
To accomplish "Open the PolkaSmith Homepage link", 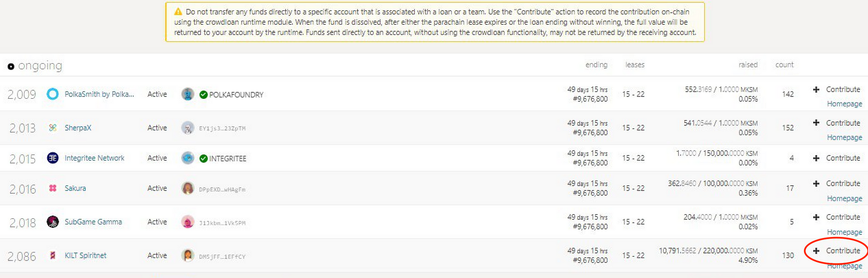I will pyautogui.click(x=844, y=104).
